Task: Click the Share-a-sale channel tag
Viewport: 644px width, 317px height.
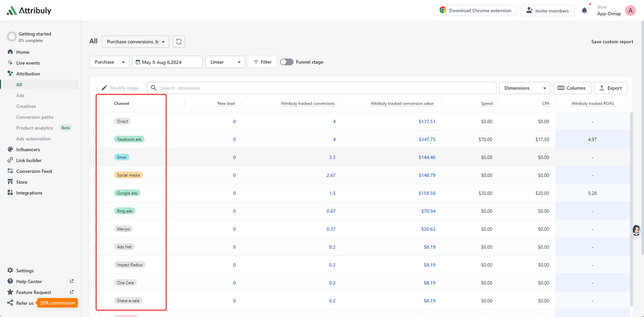Action: tap(128, 300)
